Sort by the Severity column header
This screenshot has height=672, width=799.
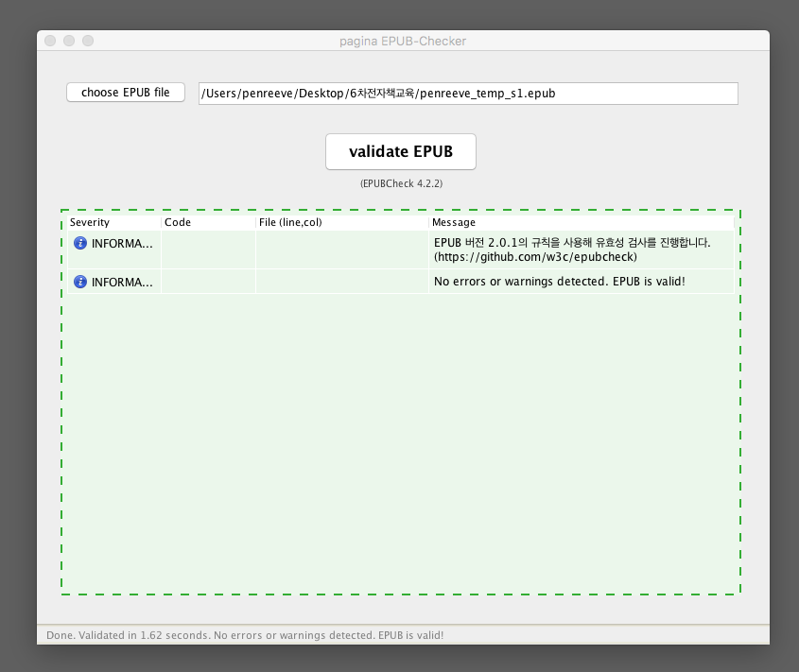point(114,222)
